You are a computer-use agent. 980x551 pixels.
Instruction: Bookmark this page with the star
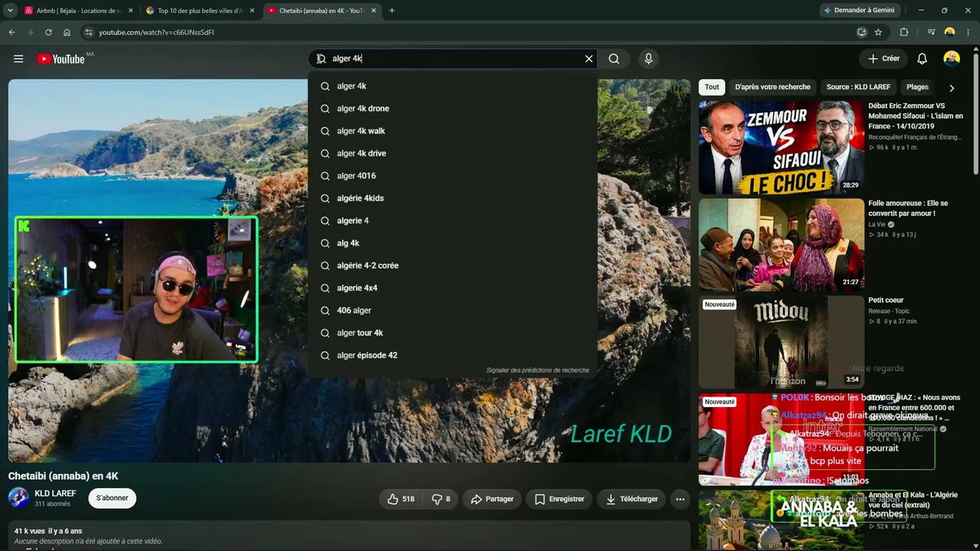pyautogui.click(x=878, y=32)
